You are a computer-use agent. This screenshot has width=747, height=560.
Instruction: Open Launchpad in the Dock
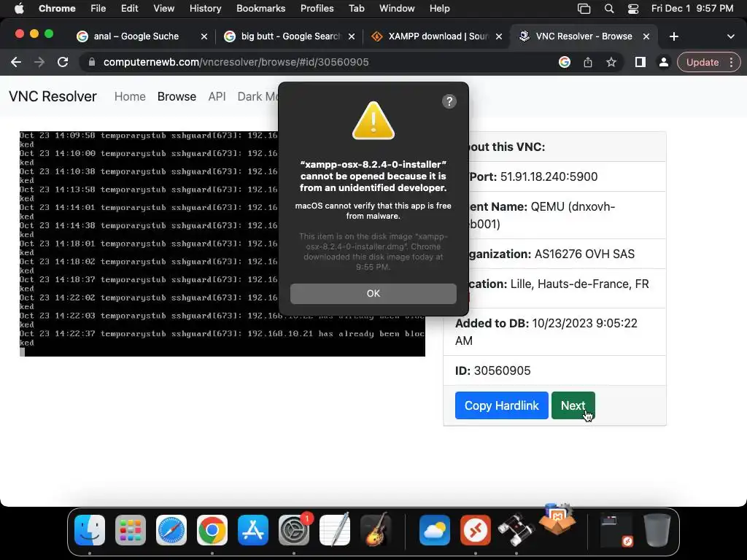click(131, 530)
